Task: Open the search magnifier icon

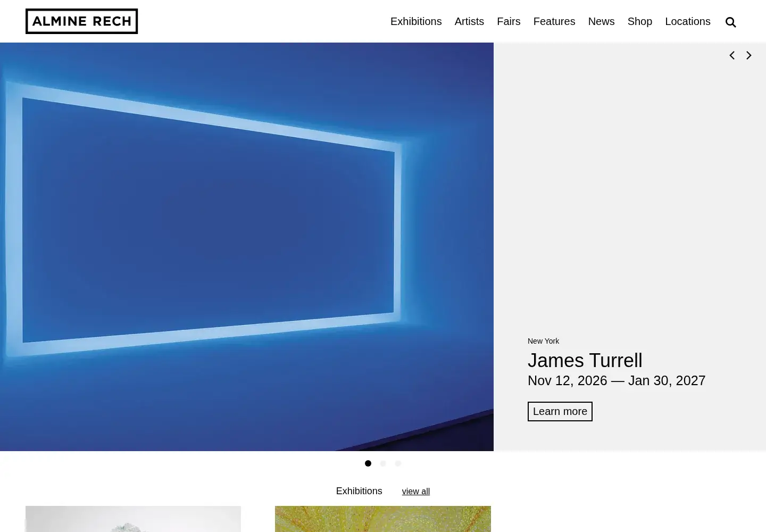Action: 730,22
